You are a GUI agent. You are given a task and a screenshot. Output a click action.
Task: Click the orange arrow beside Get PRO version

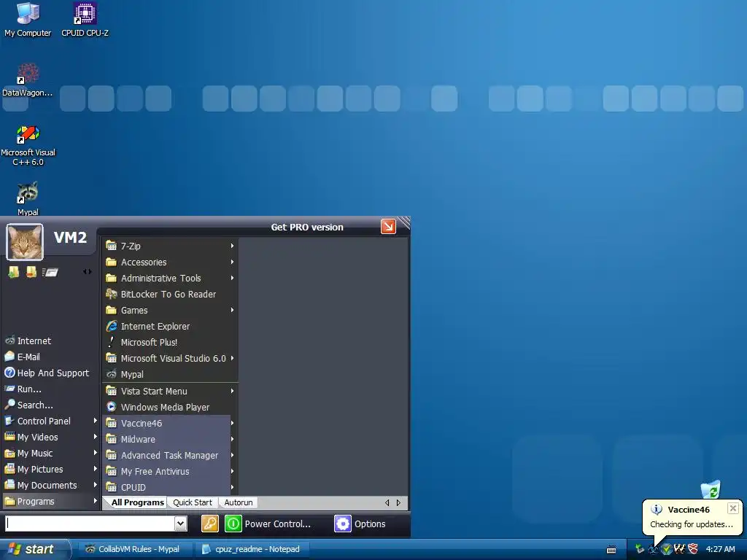tap(388, 227)
